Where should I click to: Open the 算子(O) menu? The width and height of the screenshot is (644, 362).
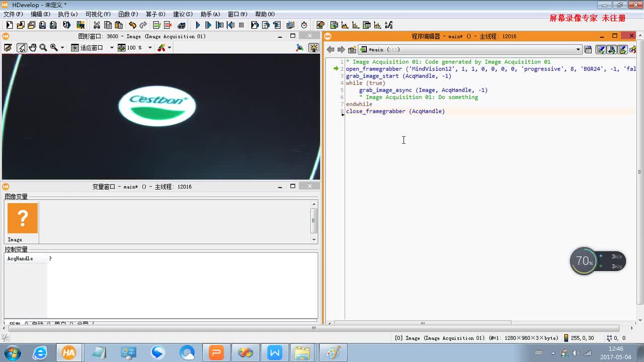tap(155, 15)
